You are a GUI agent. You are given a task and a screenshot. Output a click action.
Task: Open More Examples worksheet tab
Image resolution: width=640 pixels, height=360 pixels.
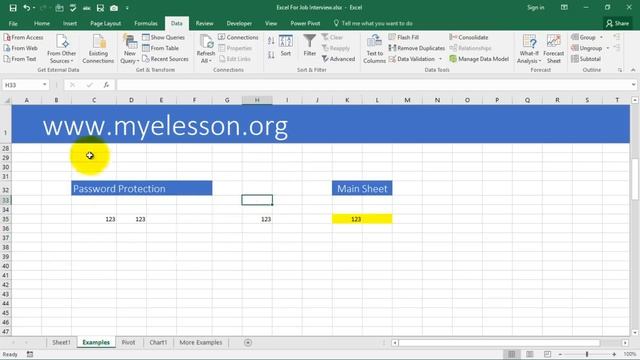point(201,342)
